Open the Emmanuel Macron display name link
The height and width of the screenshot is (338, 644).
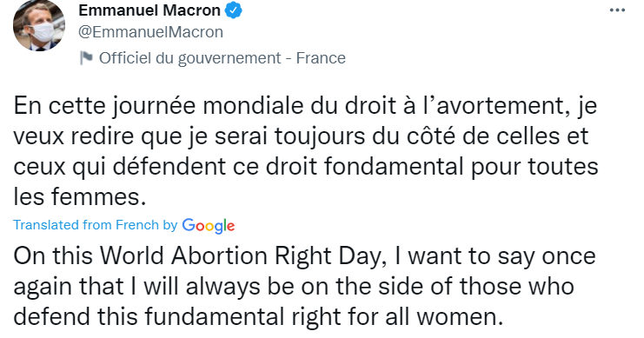tap(149, 10)
